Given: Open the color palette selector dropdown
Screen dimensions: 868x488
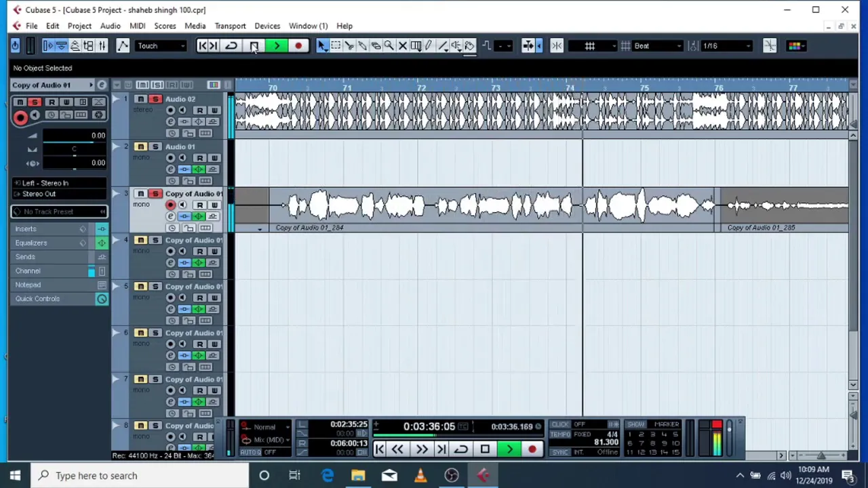Looking at the screenshot, I should (x=795, y=45).
